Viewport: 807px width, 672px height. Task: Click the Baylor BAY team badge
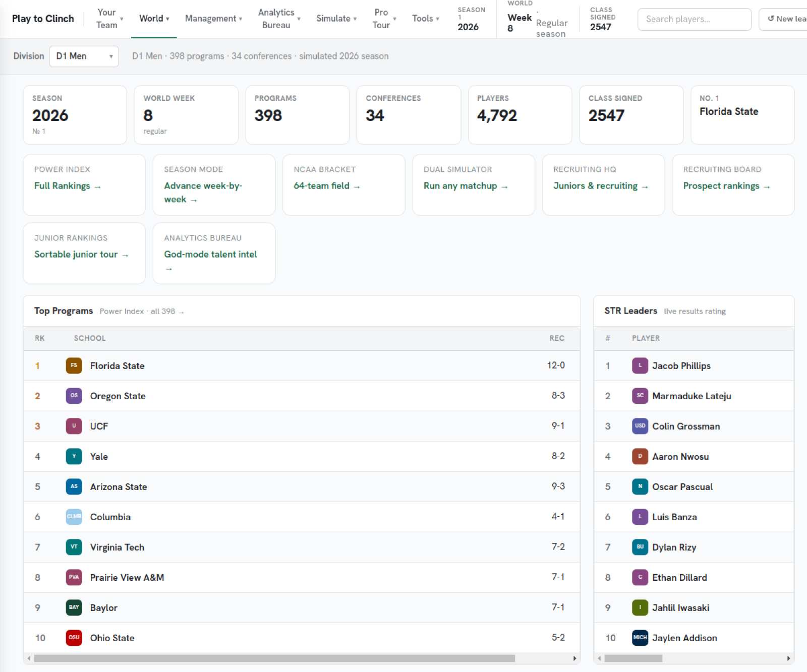point(74,607)
